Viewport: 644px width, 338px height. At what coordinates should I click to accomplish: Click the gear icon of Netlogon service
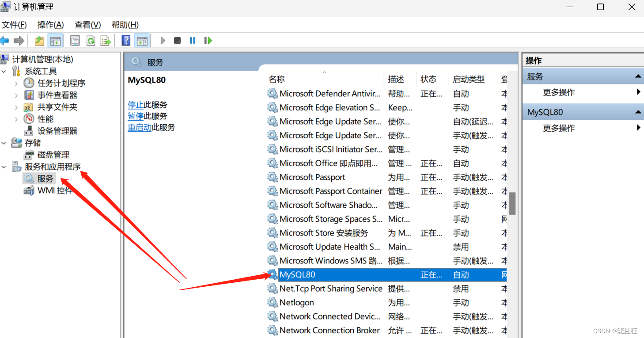coord(273,303)
